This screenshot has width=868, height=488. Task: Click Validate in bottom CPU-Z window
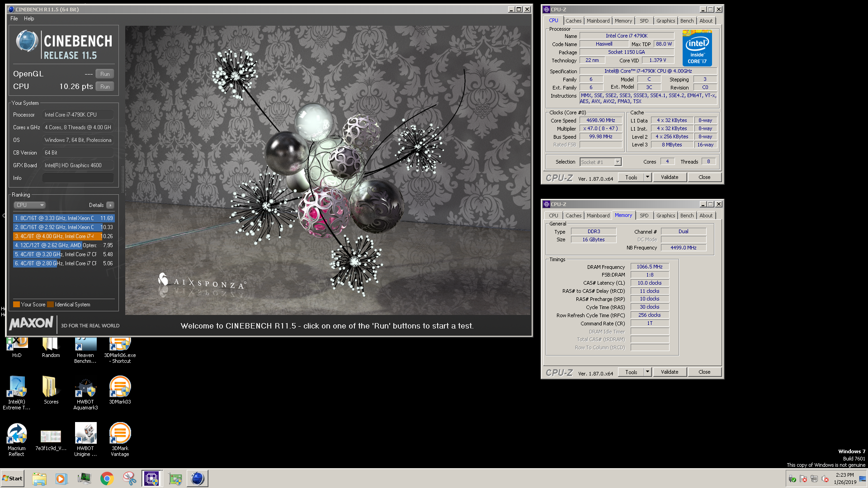pos(670,372)
